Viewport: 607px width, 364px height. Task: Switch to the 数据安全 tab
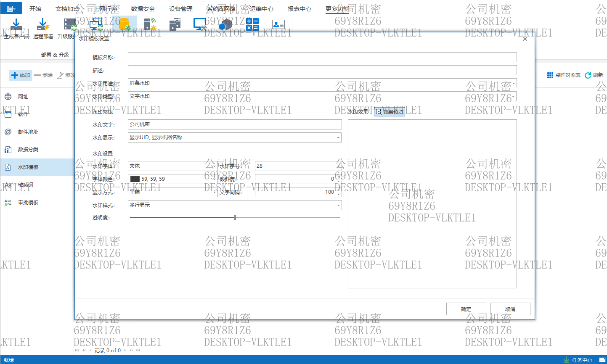tap(143, 9)
